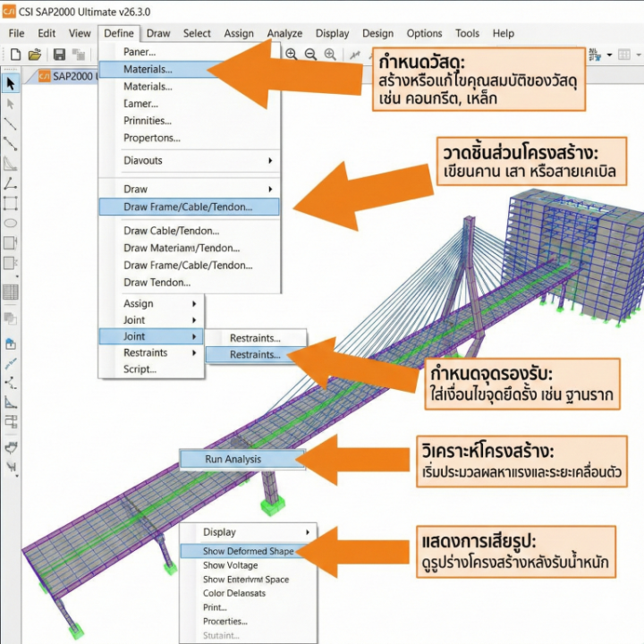Open the File menu
Screen dimensions: 644x644
[x=16, y=33]
